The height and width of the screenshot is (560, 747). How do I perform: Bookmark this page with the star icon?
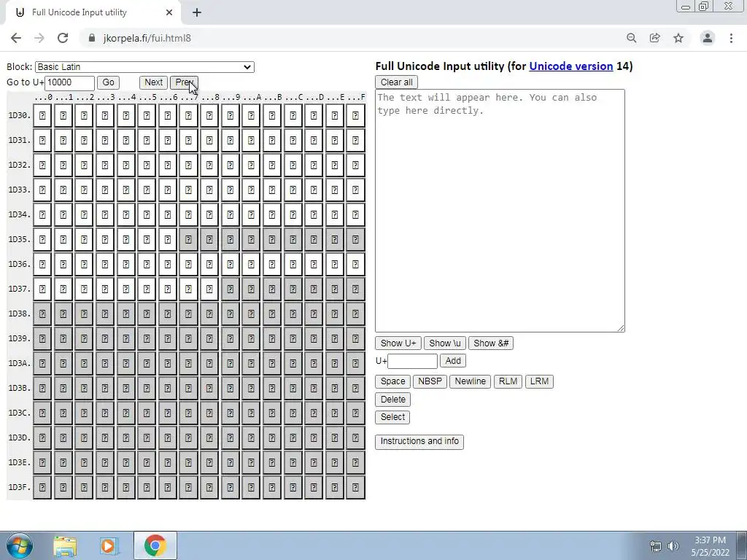(678, 38)
